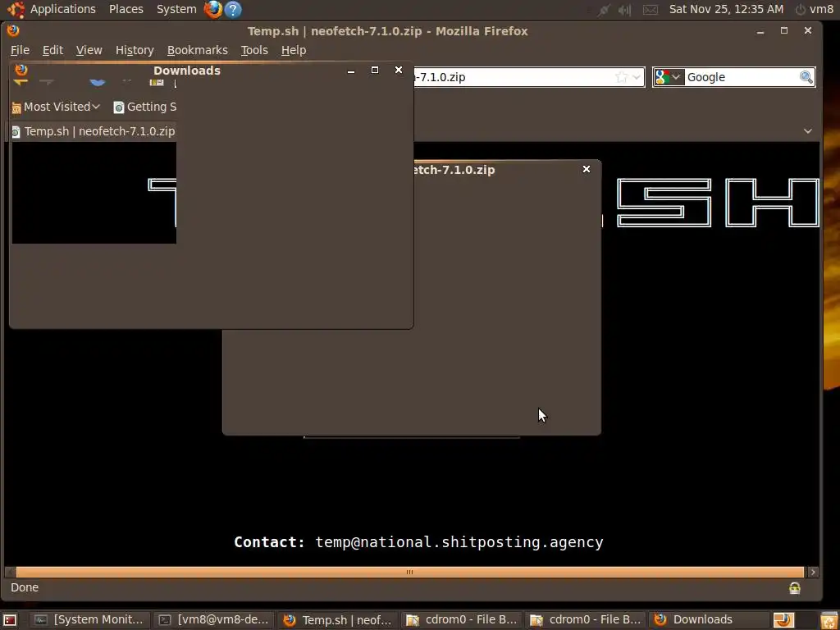This screenshot has height=630, width=840.
Task: Close the Downloads window
Action: pos(398,71)
